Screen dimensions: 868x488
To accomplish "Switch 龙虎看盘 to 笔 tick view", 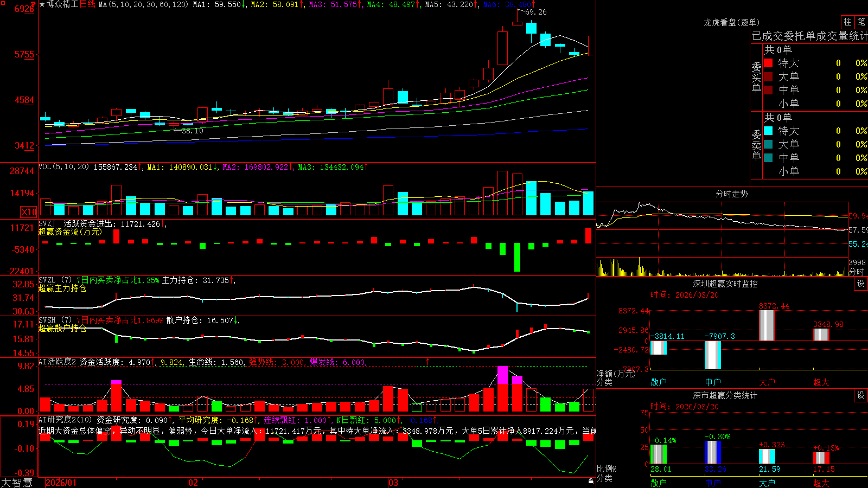I will pyautogui.click(x=861, y=22).
